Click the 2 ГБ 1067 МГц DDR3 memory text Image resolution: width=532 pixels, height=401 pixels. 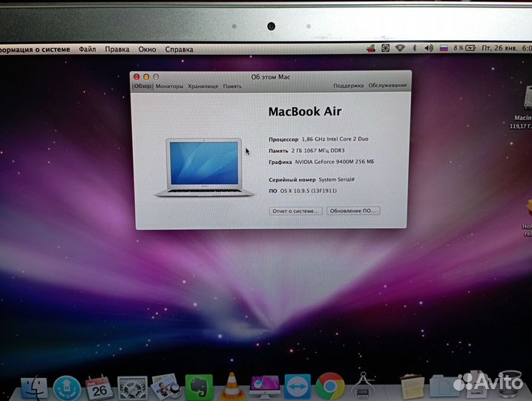pos(318,151)
